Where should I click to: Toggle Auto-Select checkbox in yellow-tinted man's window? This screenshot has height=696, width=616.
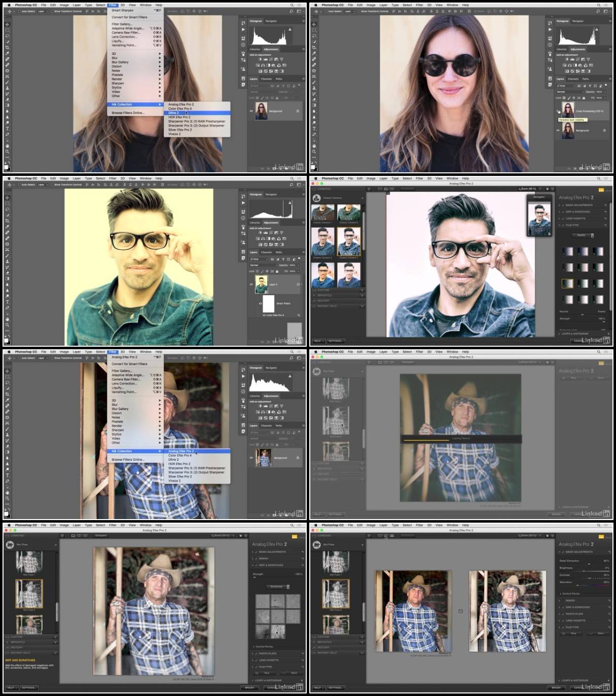point(18,185)
